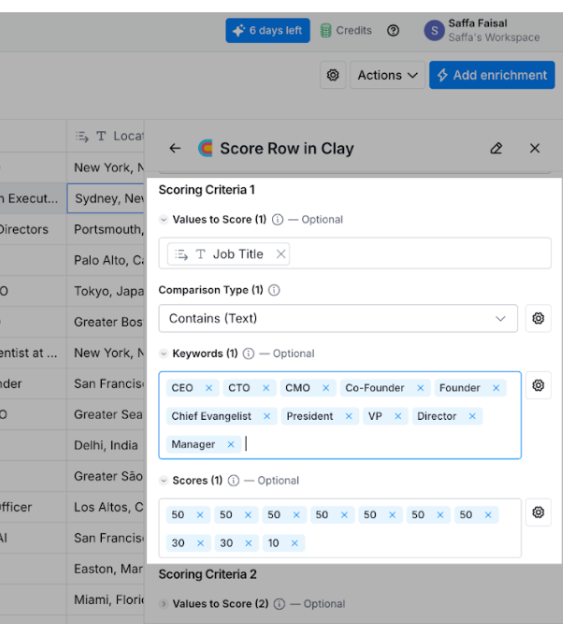
Task: Select the Easton location cell
Action: [105, 569]
